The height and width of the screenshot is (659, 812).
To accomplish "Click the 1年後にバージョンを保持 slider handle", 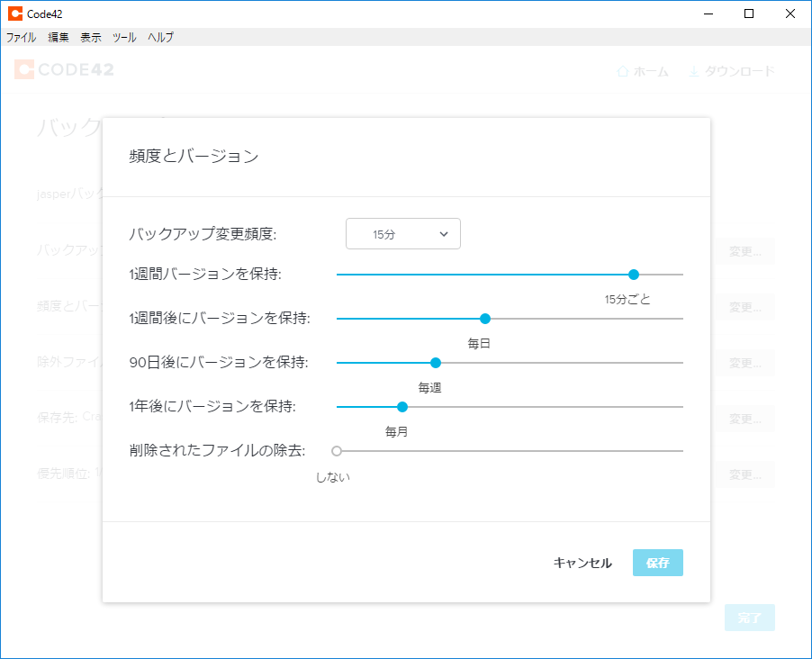I will pos(402,407).
